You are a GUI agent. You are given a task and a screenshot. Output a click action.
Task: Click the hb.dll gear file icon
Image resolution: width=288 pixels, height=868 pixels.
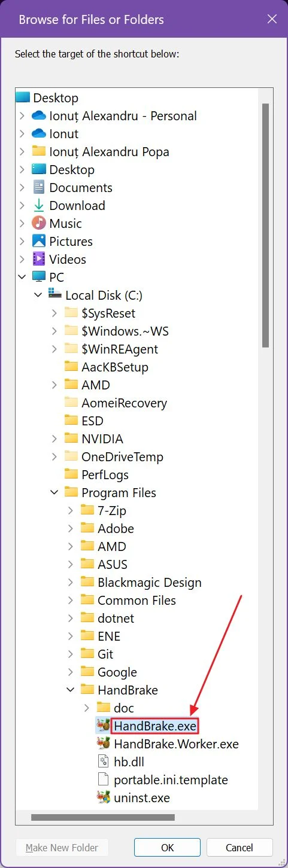[103, 762]
